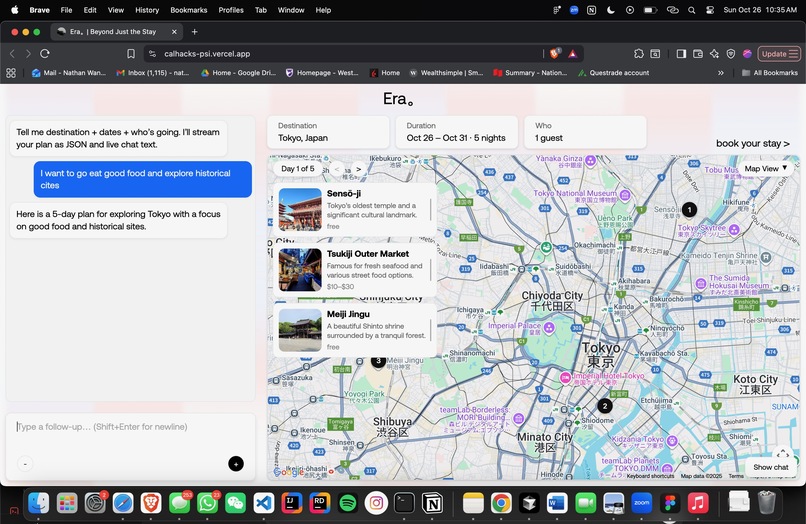Image resolution: width=806 pixels, height=524 pixels.
Task: Open the Profiles menu
Action: point(231,10)
